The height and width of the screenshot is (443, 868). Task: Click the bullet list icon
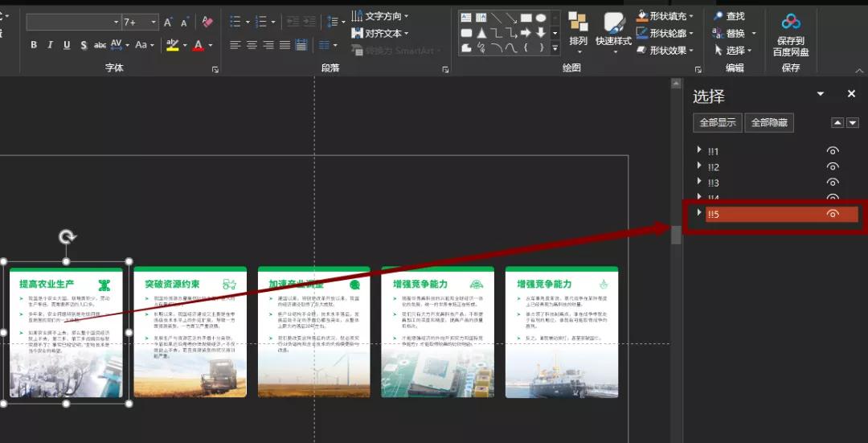point(235,22)
